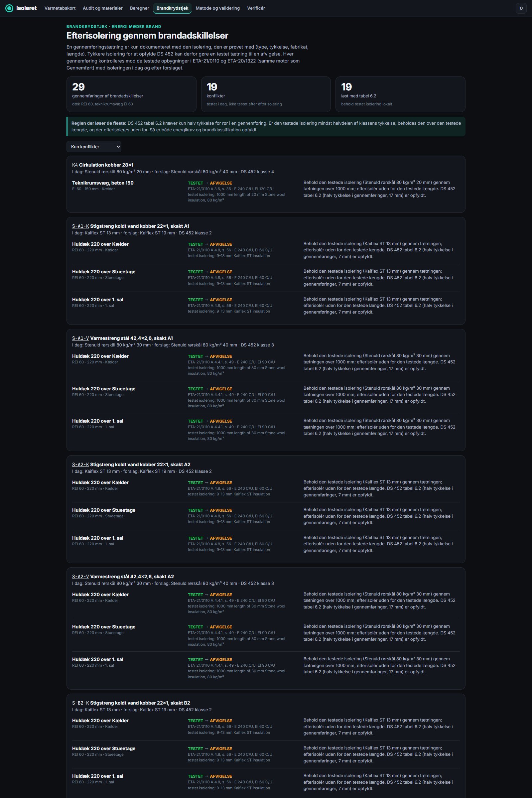This screenshot has height=798, width=532.
Task: Click the 29 gennemføringer stat card
Action: [131, 94]
